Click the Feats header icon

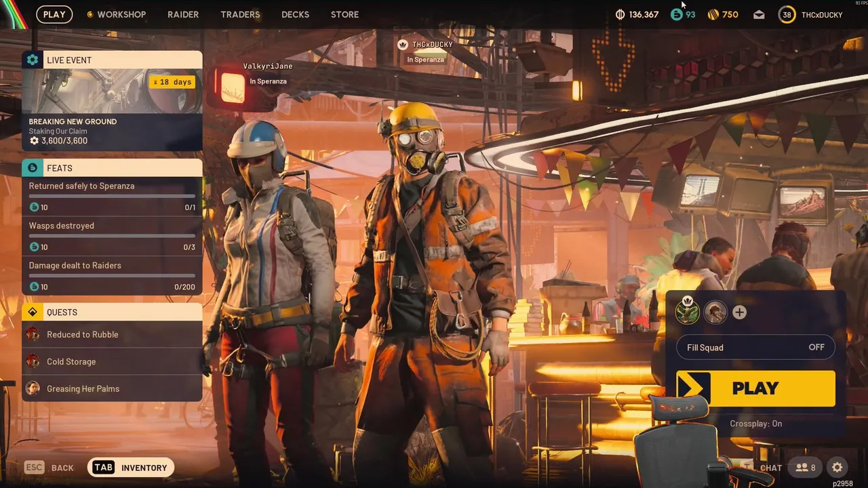pyautogui.click(x=32, y=167)
